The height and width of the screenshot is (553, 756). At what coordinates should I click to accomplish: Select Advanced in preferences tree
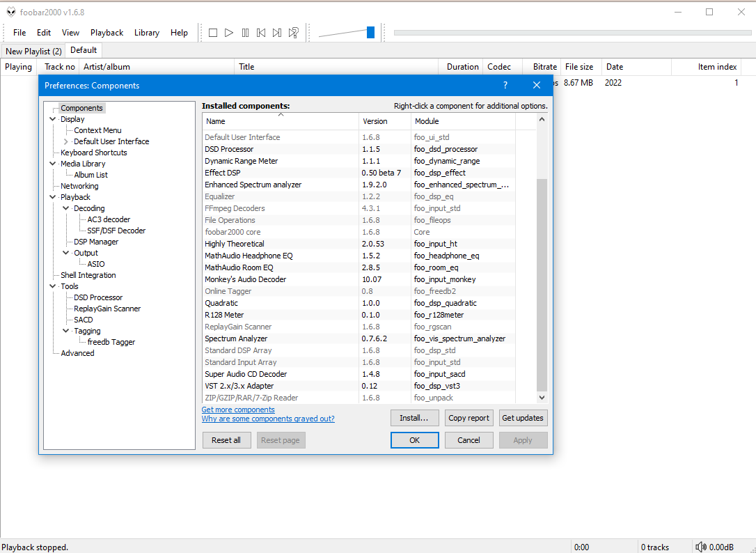[77, 352]
